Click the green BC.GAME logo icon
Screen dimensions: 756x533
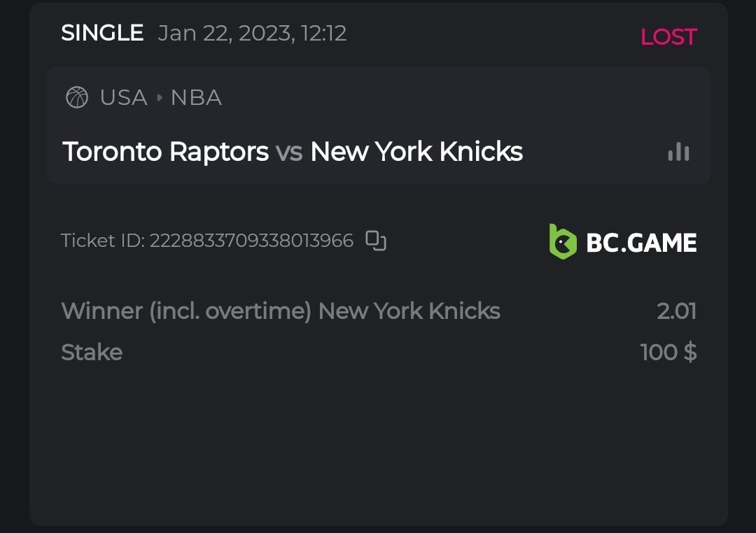coord(562,242)
